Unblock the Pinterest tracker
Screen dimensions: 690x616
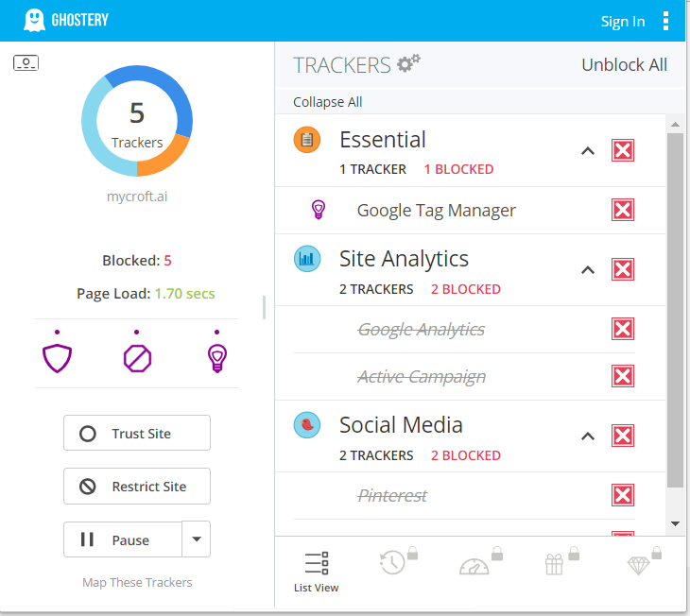pos(623,495)
